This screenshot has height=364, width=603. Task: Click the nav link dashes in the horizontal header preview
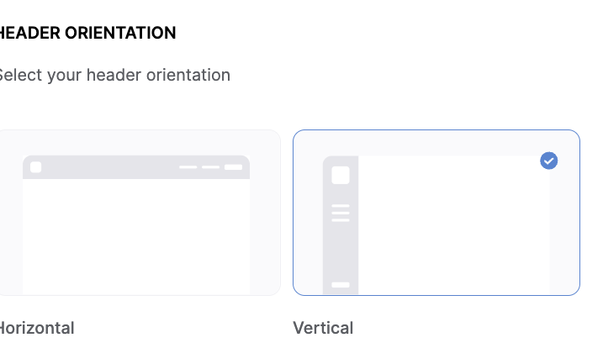coord(199,167)
